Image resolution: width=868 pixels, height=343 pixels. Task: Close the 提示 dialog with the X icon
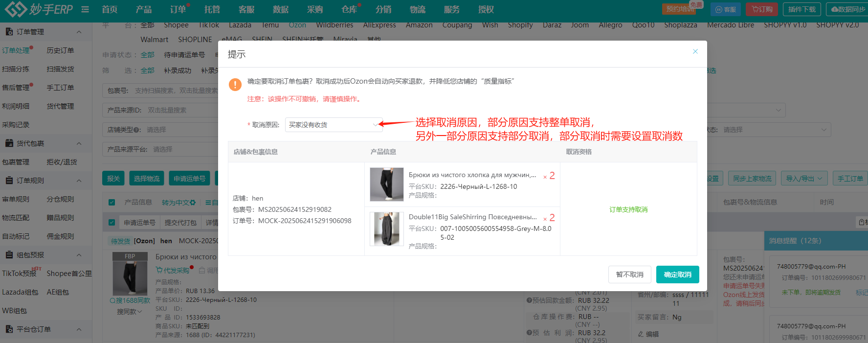(x=695, y=51)
